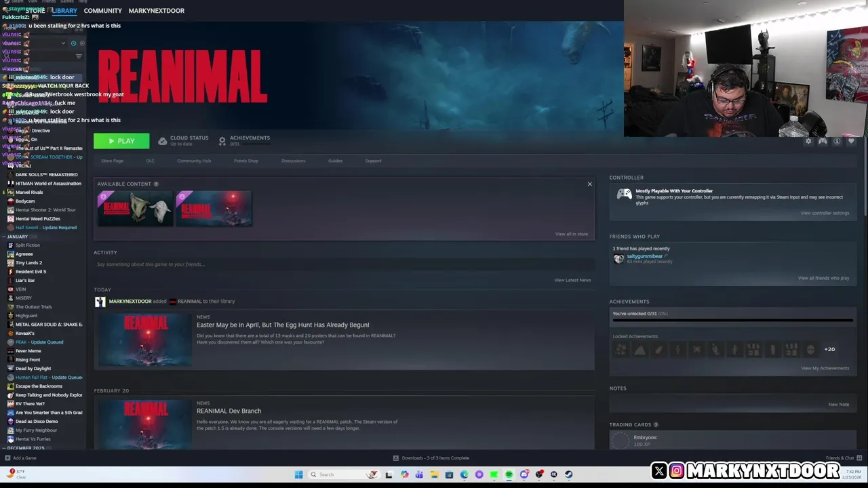Open the Points Shop tab
Image resolution: width=868 pixels, height=488 pixels.
coord(246,161)
